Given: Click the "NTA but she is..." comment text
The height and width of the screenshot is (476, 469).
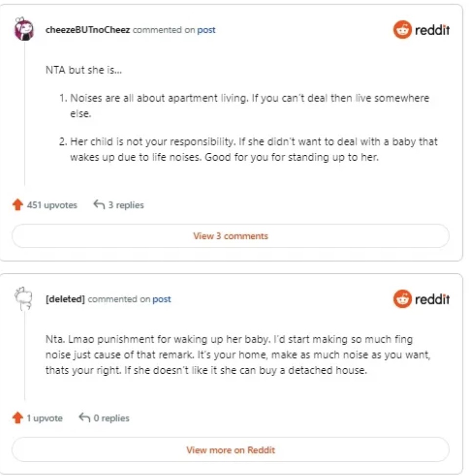Looking at the screenshot, I should pyautogui.click(x=84, y=70).
